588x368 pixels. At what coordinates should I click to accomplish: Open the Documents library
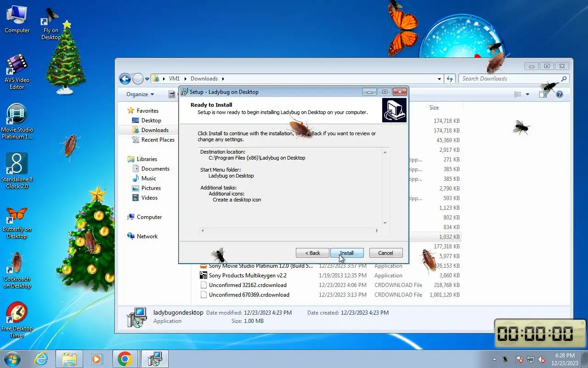(x=155, y=169)
